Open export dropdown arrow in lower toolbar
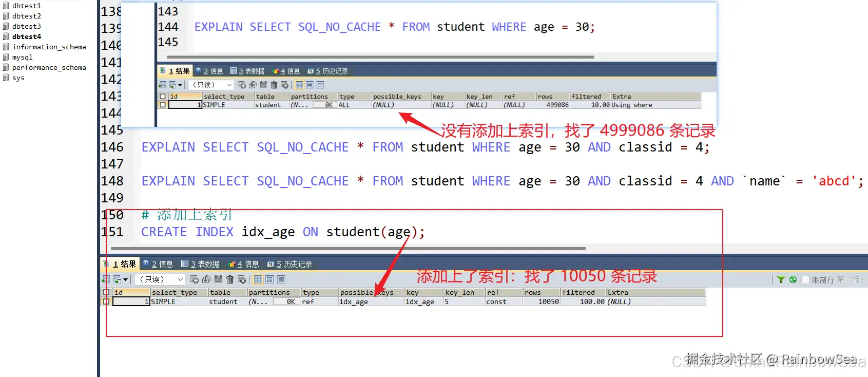The width and height of the screenshot is (868, 377). pyautogui.click(x=125, y=279)
